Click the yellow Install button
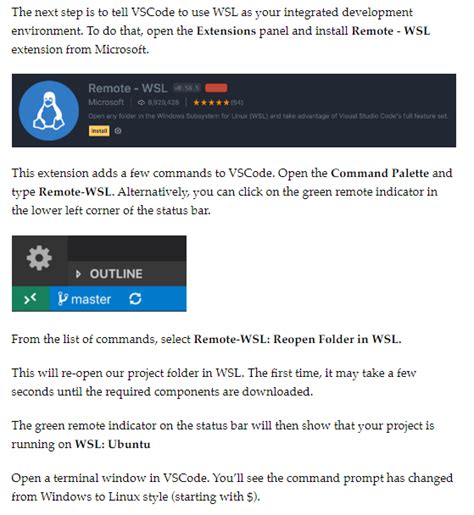474x515 pixels. [x=99, y=131]
